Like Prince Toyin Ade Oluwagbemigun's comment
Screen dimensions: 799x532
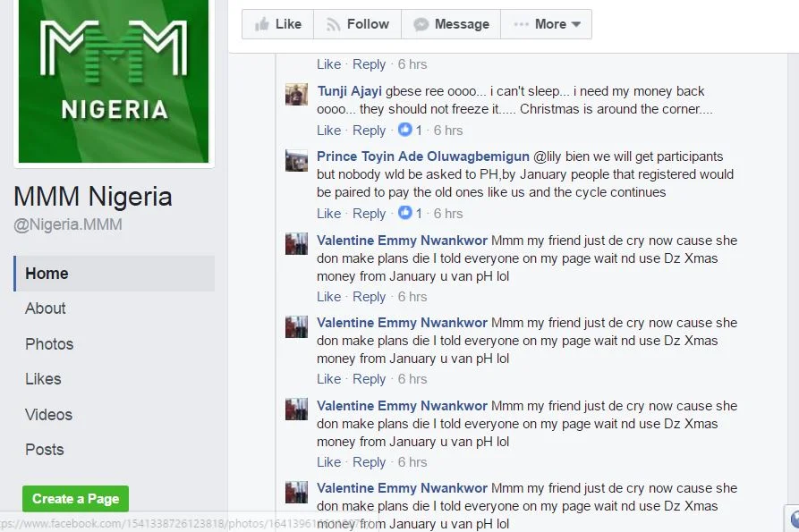pyautogui.click(x=328, y=214)
